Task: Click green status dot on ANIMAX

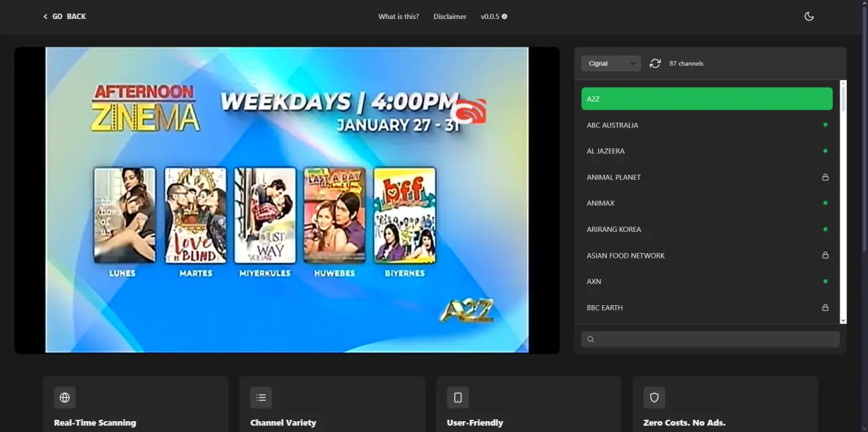Action: [825, 203]
